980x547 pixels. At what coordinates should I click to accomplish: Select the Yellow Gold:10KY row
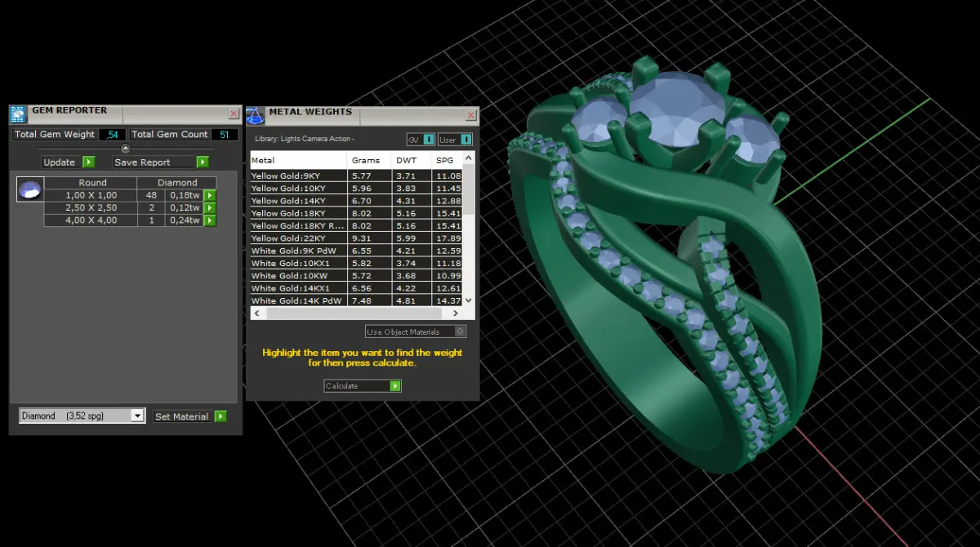tap(356, 188)
